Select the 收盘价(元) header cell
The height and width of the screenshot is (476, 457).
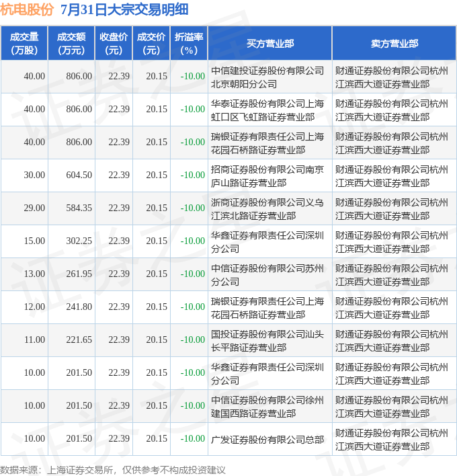114,43
